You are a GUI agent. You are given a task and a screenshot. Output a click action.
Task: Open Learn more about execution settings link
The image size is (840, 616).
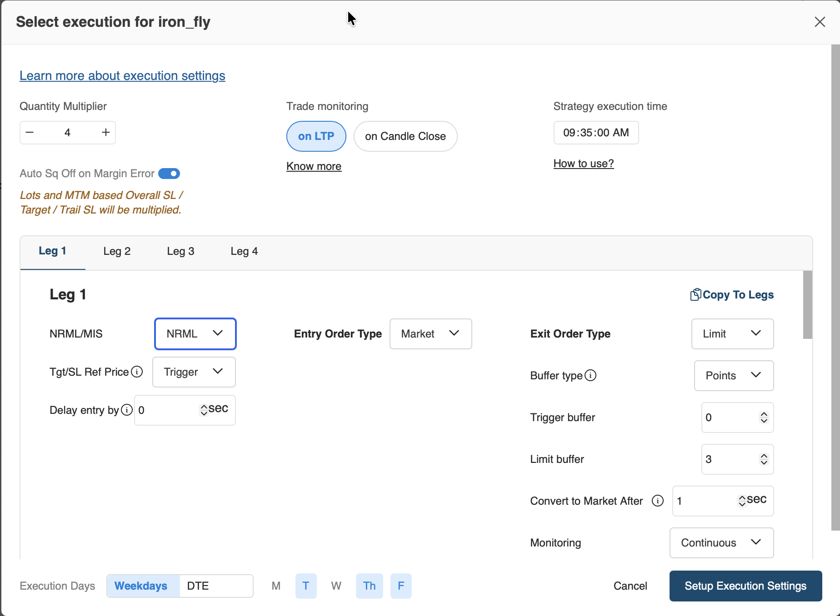pyautogui.click(x=122, y=75)
